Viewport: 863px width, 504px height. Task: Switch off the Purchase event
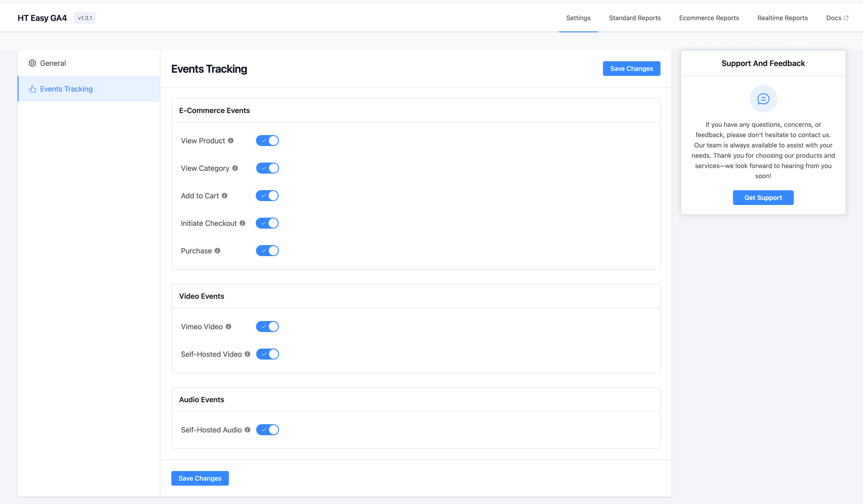(267, 251)
